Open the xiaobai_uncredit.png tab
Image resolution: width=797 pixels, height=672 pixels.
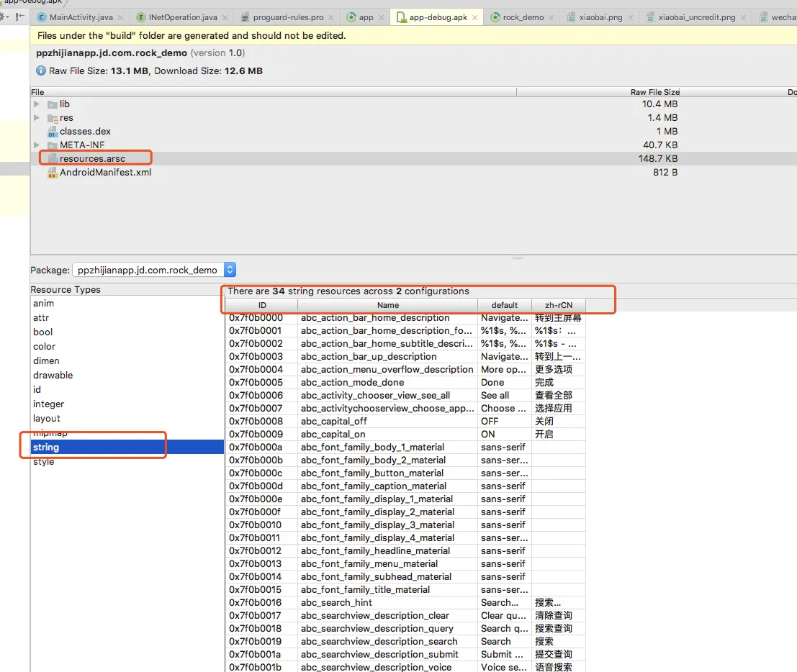click(696, 17)
